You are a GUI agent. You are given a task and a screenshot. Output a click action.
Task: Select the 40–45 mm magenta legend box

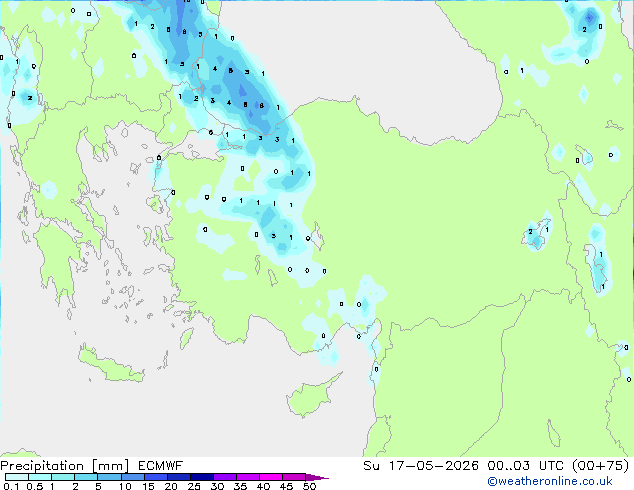pyautogui.click(x=271, y=477)
